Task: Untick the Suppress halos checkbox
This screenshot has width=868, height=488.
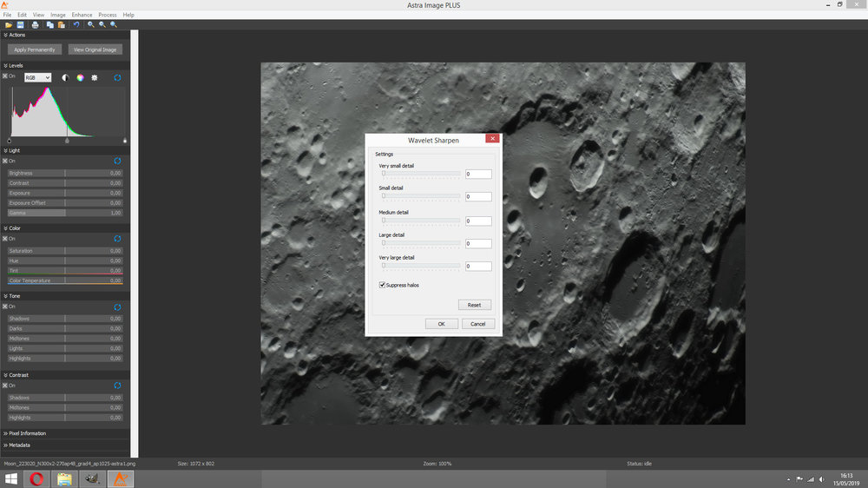Action: (x=382, y=285)
